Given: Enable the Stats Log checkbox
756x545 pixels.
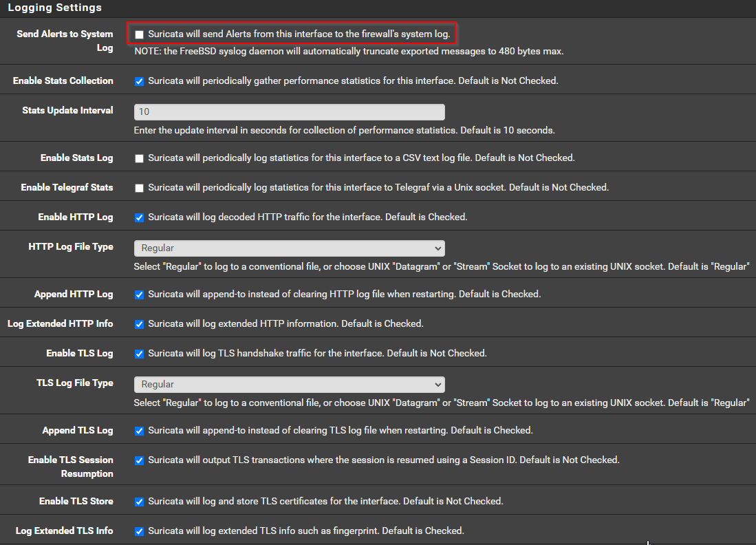Looking at the screenshot, I should [x=140, y=158].
